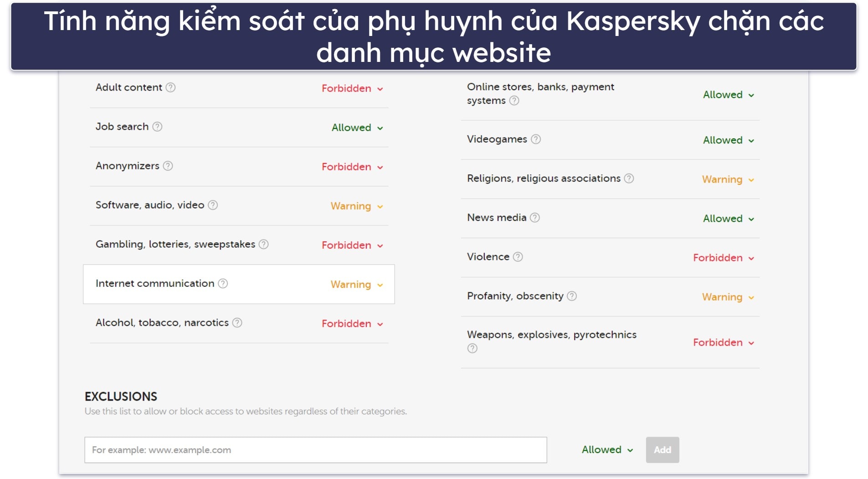Click the EXCLUSIONS heading
This screenshot has width=868, height=479.
point(121,396)
